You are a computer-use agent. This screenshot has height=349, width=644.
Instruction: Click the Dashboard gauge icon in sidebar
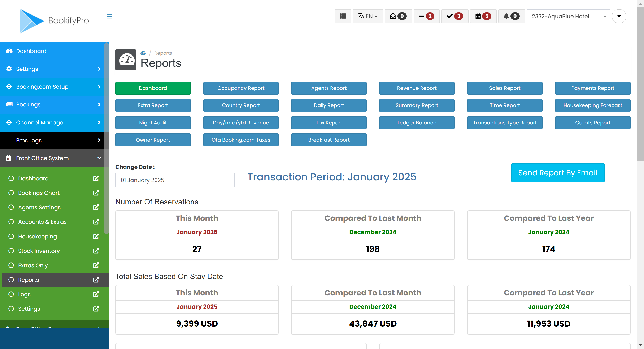[9, 51]
